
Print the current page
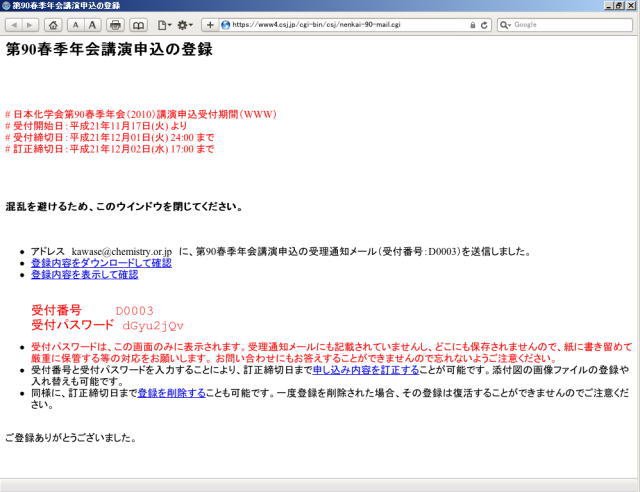click(115, 24)
